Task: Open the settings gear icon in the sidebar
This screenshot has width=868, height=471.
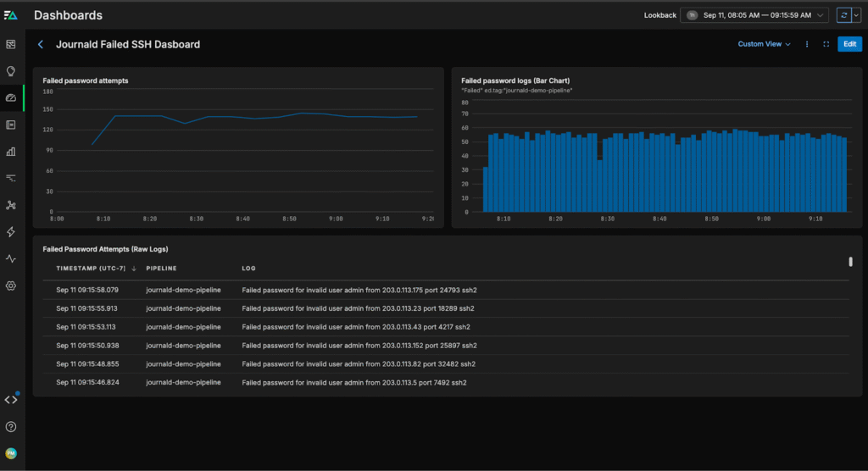Action: tap(11, 285)
